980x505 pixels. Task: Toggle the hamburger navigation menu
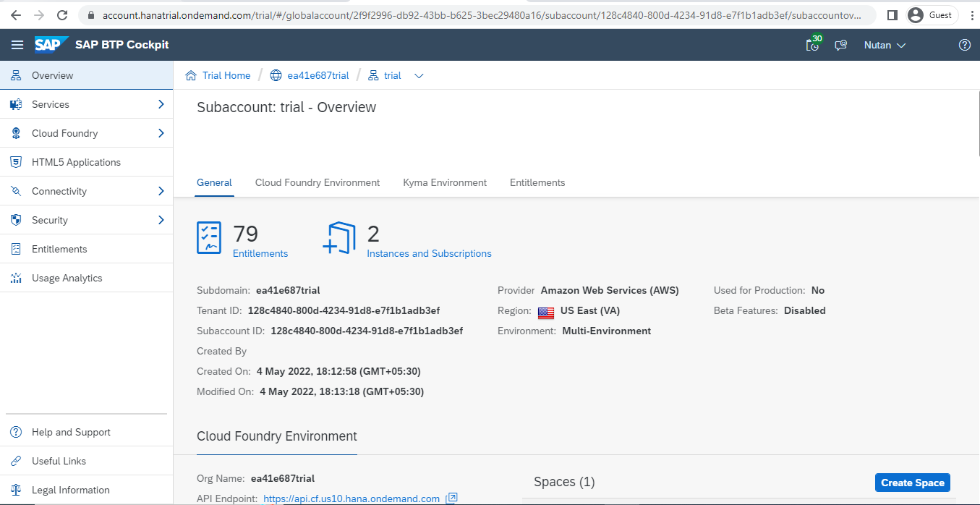coord(17,45)
